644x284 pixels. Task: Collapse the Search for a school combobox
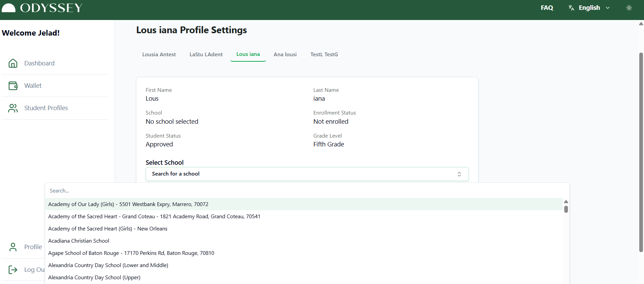307,174
